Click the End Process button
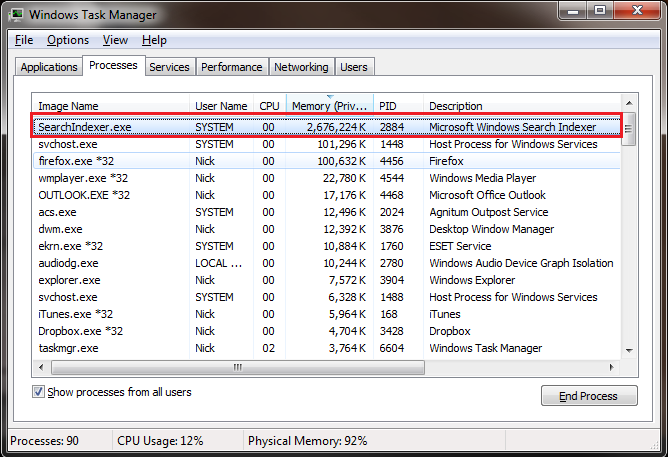The height and width of the screenshot is (457, 668). [x=588, y=396]
